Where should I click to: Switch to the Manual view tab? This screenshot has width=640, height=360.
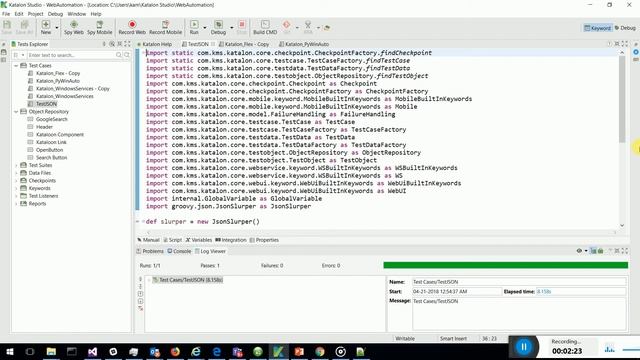[x=149, y=240]
